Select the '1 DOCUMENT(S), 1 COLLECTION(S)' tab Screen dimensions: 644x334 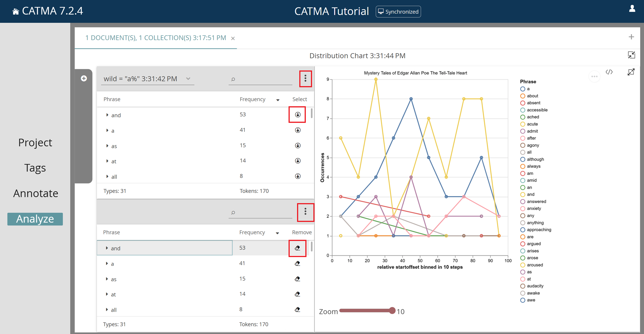(156, 38)
